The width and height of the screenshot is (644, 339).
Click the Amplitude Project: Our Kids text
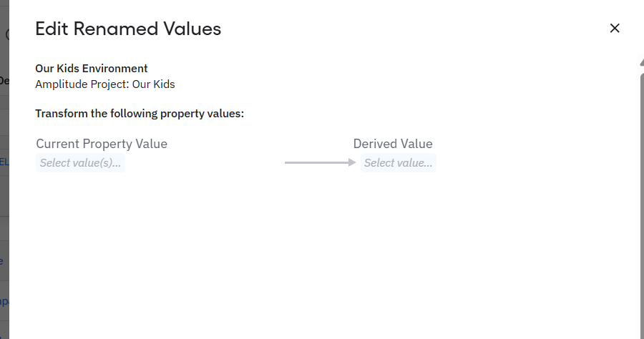(x=105, y=84)
